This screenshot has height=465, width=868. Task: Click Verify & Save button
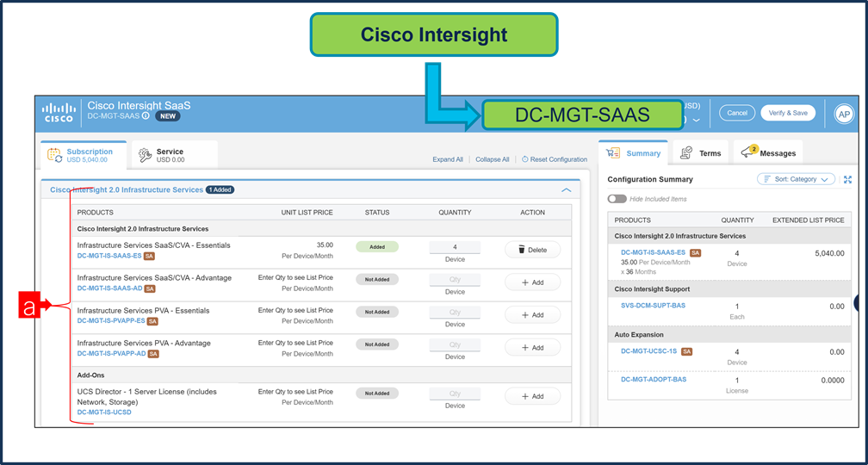point(788,113)
